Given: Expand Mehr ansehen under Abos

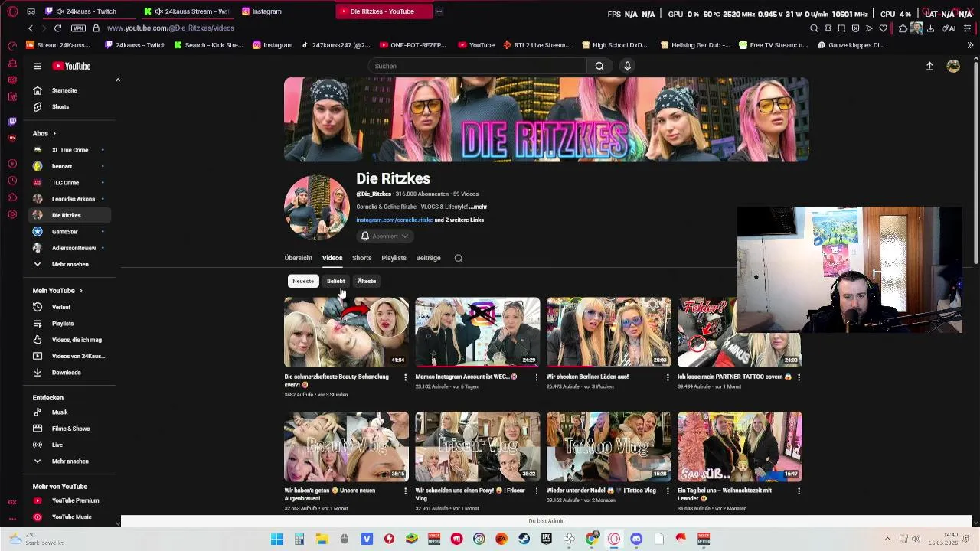Looking at the screenshot, I should (x=70, y=264).
